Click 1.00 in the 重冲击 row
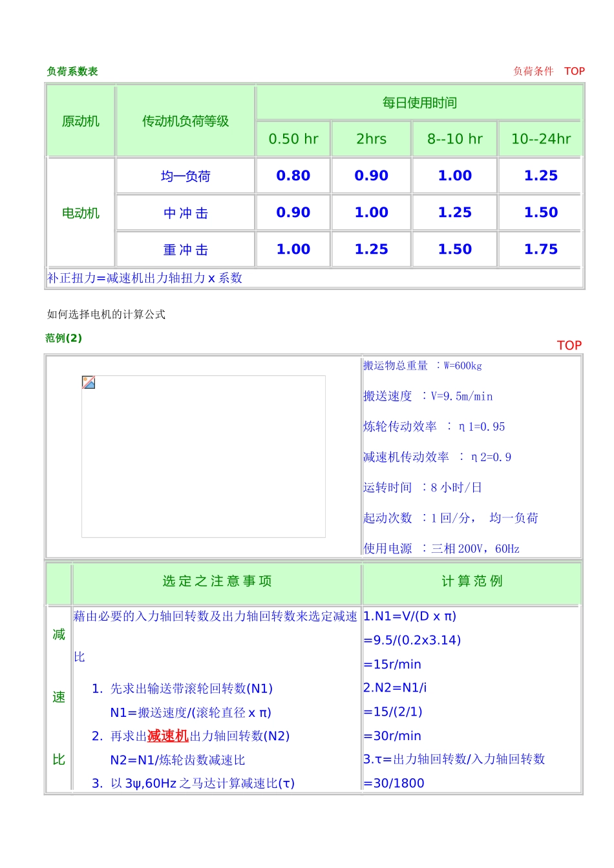The width and height of the screenshot is (614, 868). (293, 249)
